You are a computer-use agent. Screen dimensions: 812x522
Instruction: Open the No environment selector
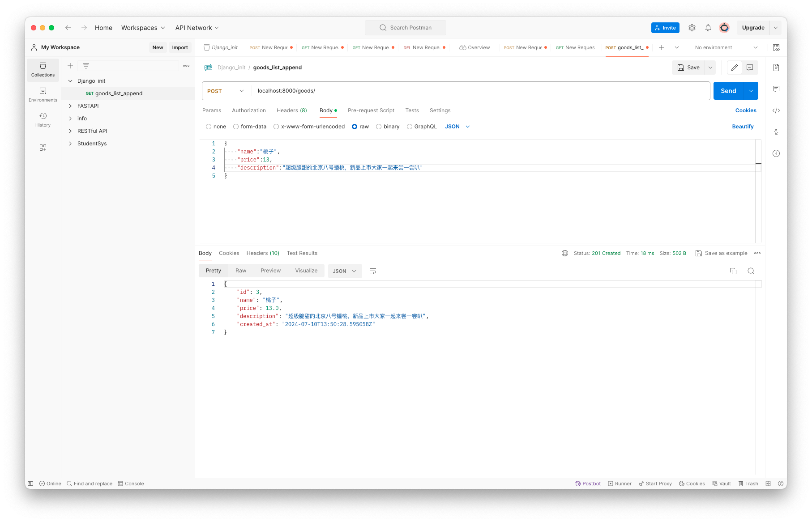pyautogui.click(x=726, y=47)
